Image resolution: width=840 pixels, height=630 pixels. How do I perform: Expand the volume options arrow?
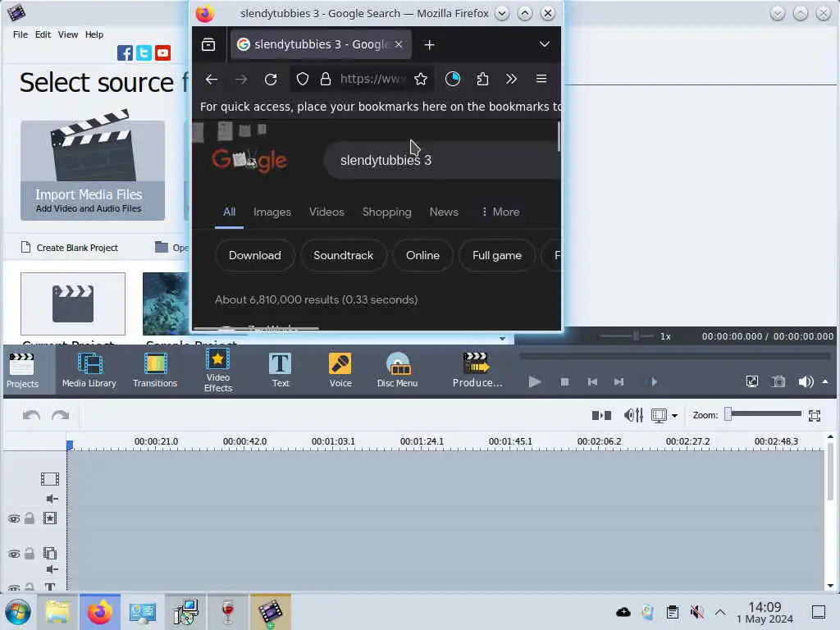point(825,381)
